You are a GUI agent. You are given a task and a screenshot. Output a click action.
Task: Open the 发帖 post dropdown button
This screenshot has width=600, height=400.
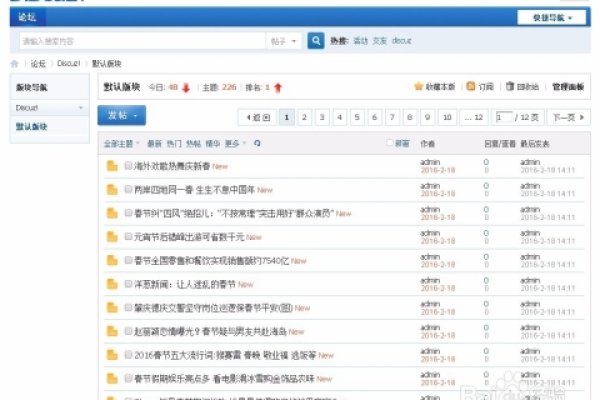pyautogui.click(x=122, y=115)
